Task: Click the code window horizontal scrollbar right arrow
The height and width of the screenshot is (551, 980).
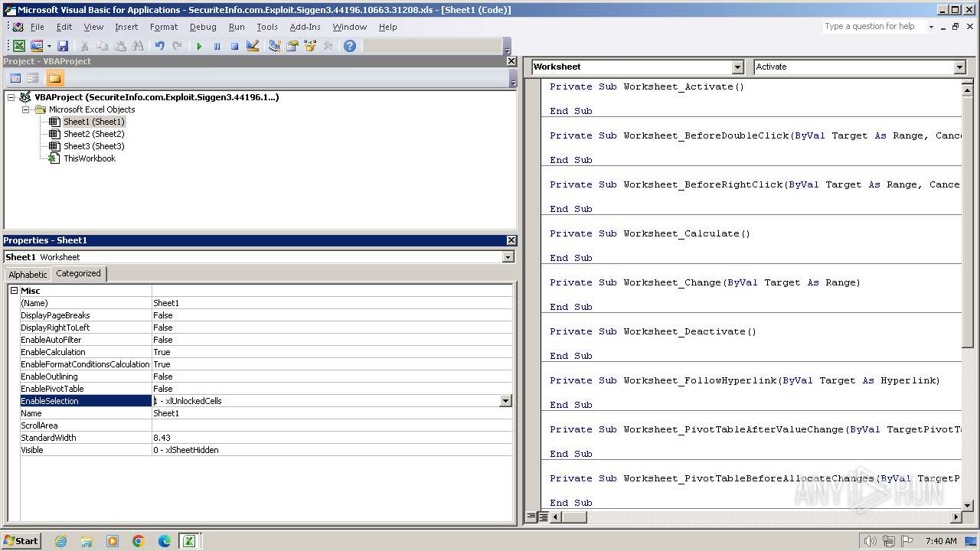Action: (x=955, y=517)
